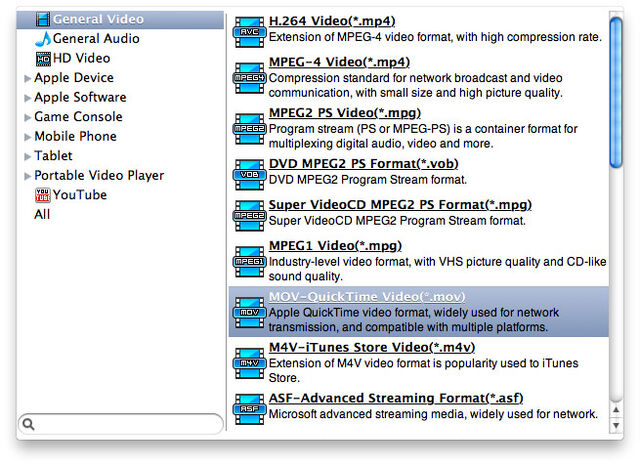Click the Super VideoCD MPEG2 icon
This screenshot has height=466, width=640.
tap(249, 215)
